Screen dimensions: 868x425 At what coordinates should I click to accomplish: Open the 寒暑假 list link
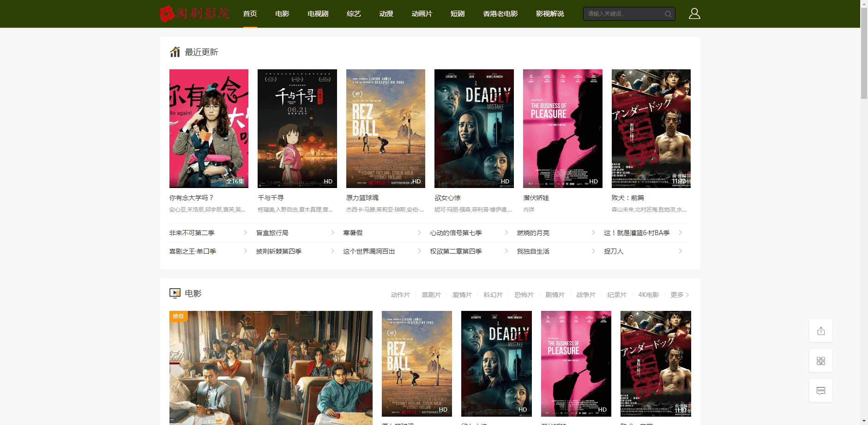pyautogui.click(x=353, y=233)
